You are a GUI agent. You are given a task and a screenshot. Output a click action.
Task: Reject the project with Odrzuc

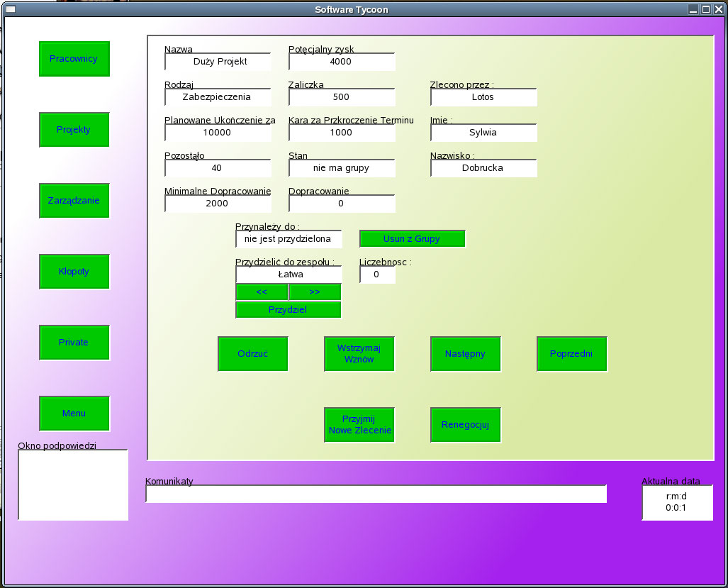[x=252, y=354]
